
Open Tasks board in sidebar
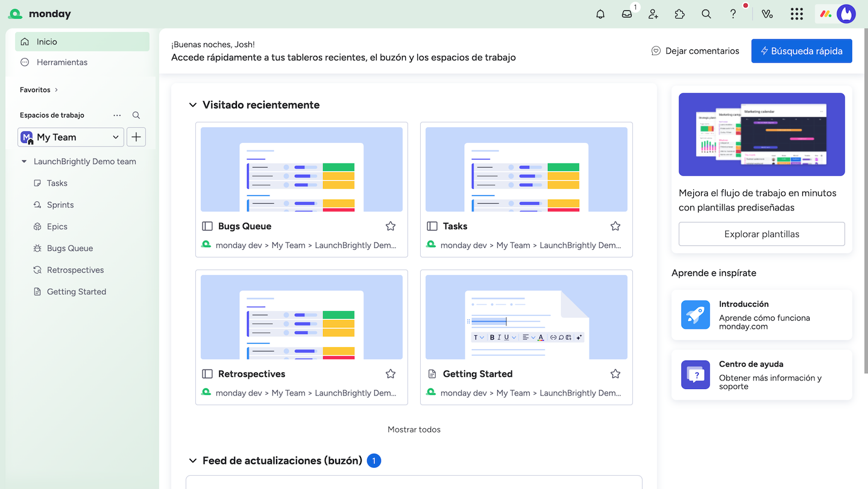57,183
